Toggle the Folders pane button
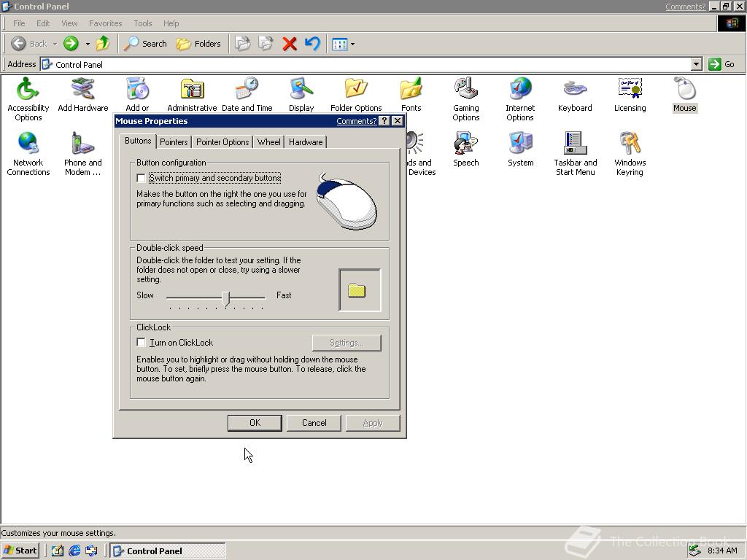747x560 pixels. click(198, 44)
